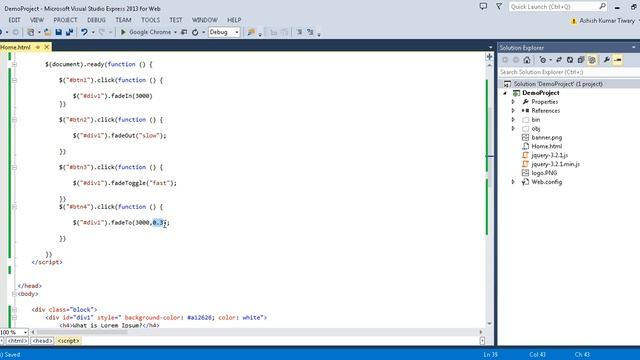Click Sync with Active Document icon

tap(559, 60)
